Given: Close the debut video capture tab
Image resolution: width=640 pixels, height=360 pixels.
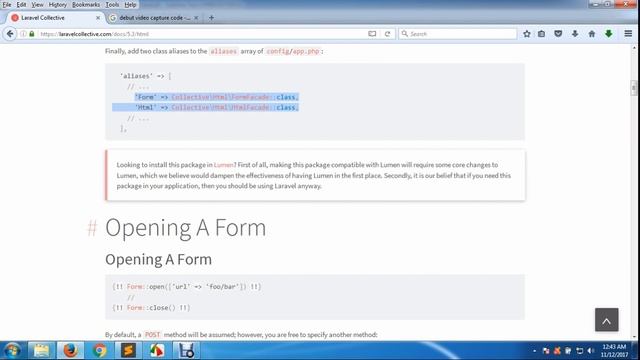Looking at the screenshot, I should pyautogui.click(x=196, y=18).
